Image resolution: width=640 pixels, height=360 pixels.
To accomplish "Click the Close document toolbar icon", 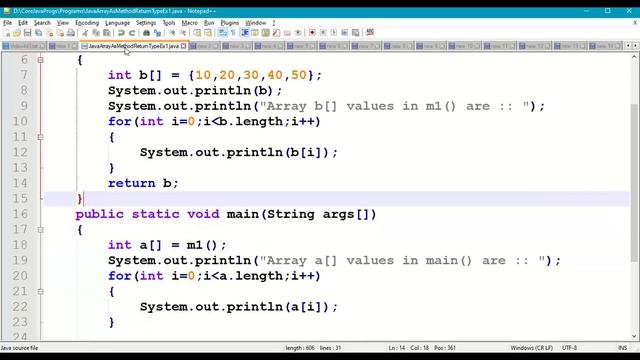I will (49, 33).
